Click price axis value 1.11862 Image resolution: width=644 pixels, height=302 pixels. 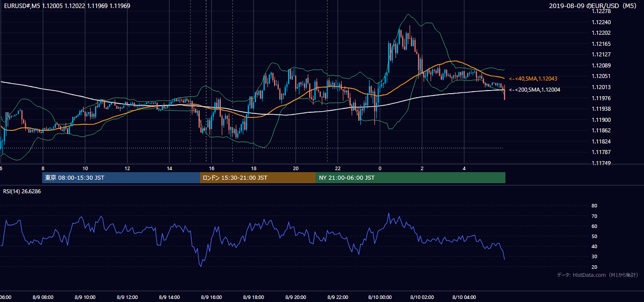602,131
